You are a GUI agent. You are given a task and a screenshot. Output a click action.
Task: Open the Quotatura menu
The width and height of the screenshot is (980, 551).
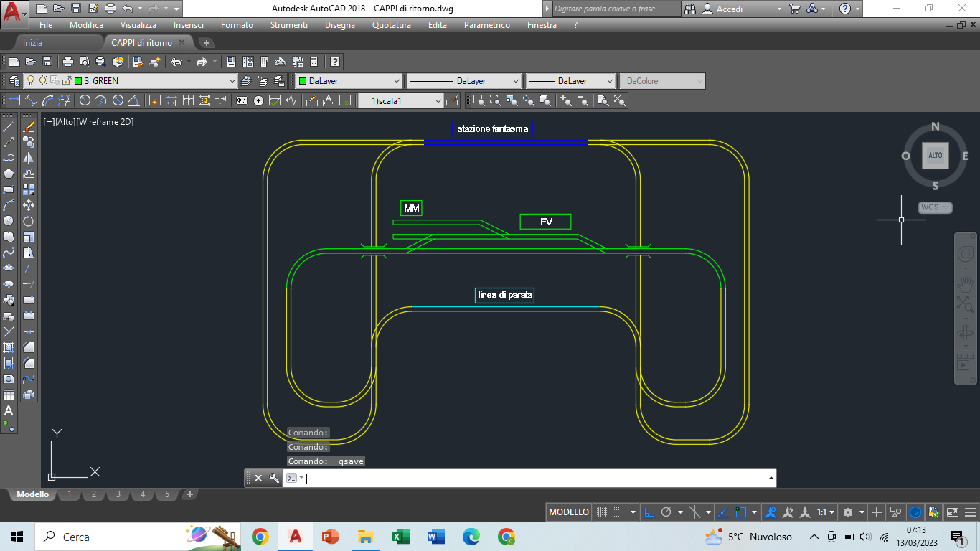391,24
